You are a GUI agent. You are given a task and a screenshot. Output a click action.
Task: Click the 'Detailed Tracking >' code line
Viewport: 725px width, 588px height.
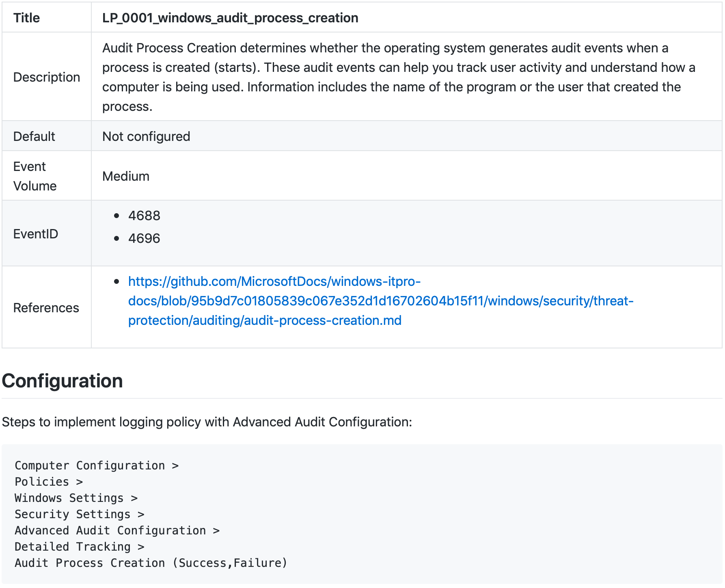pos(80,547)
